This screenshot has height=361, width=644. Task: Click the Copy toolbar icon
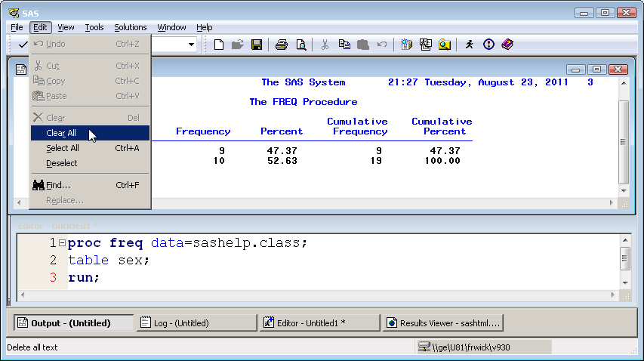(x=344, y=45)
